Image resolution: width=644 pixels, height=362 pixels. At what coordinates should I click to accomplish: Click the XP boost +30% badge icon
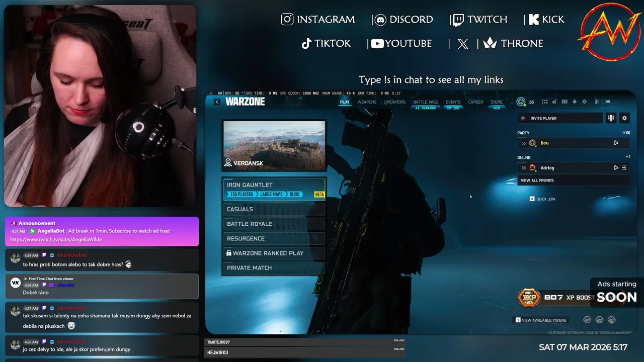pyautogui.click(x=529, y=298)
